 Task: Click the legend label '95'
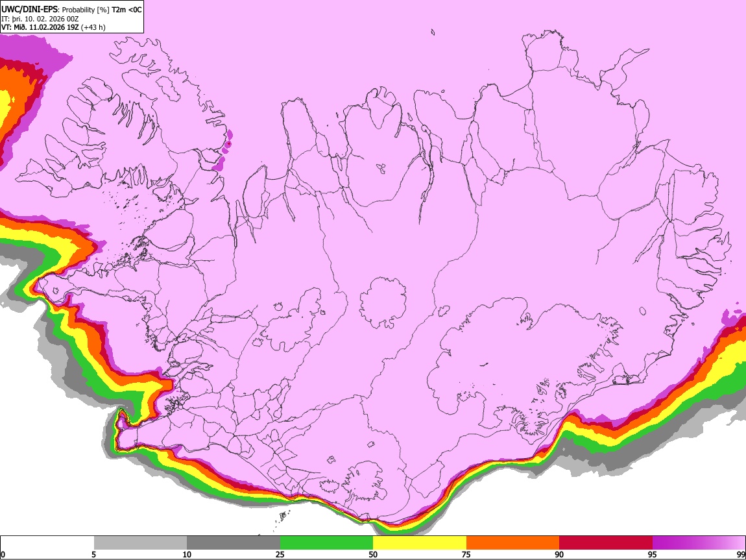coord(653,554)
